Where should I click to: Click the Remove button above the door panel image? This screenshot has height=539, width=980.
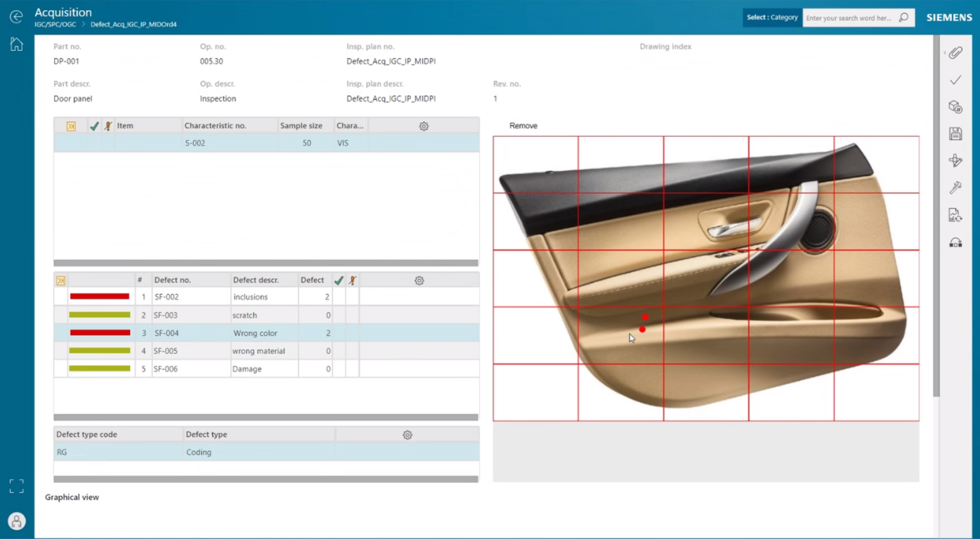(x=523, y=126)
